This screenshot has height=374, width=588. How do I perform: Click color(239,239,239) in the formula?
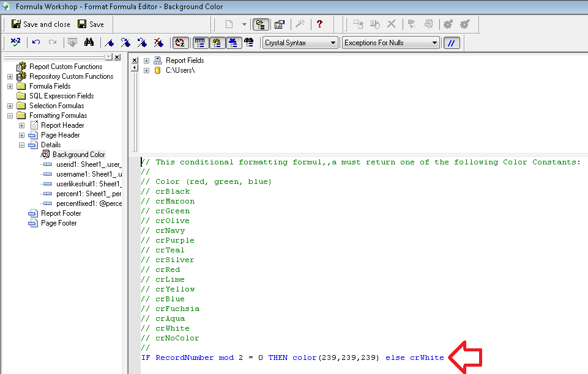click(x=336, y=358)
